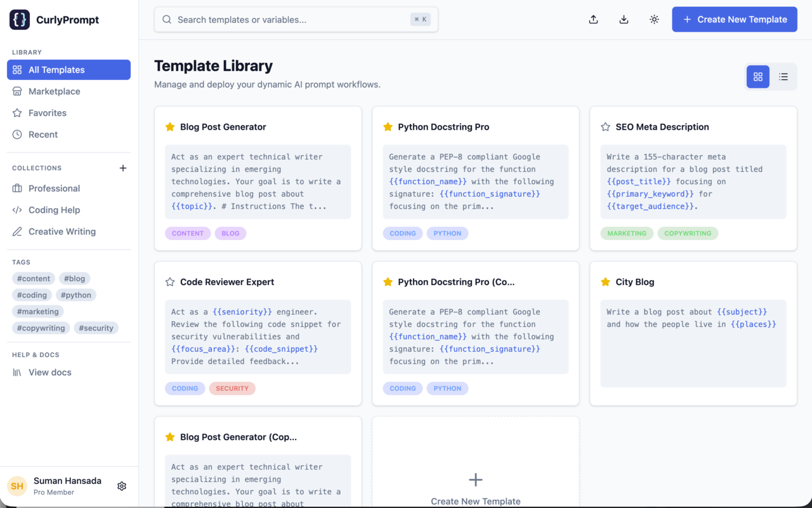Click the search templates field
812x508 pixels.
(x=296, y=19)
